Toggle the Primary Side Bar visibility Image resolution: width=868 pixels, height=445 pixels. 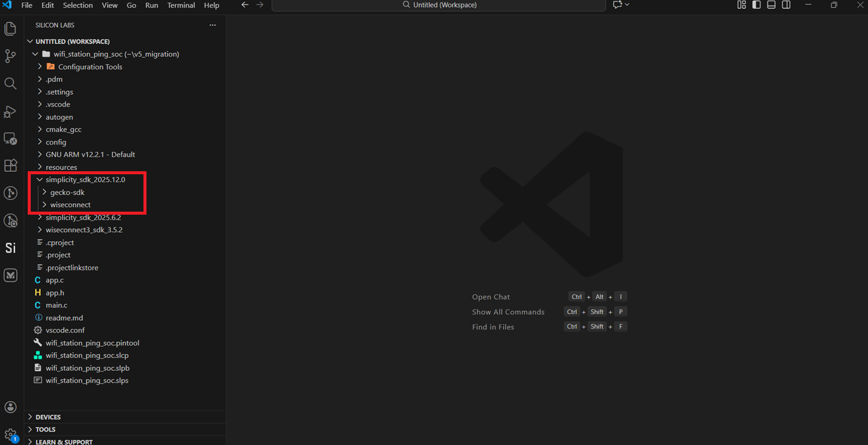756,5
